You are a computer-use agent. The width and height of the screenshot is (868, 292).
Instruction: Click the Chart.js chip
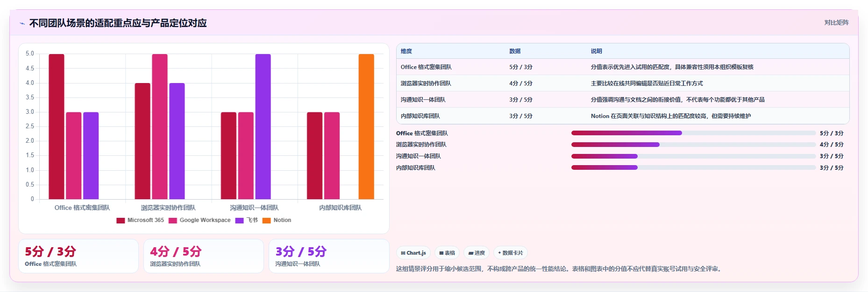[x=413, y=253]
